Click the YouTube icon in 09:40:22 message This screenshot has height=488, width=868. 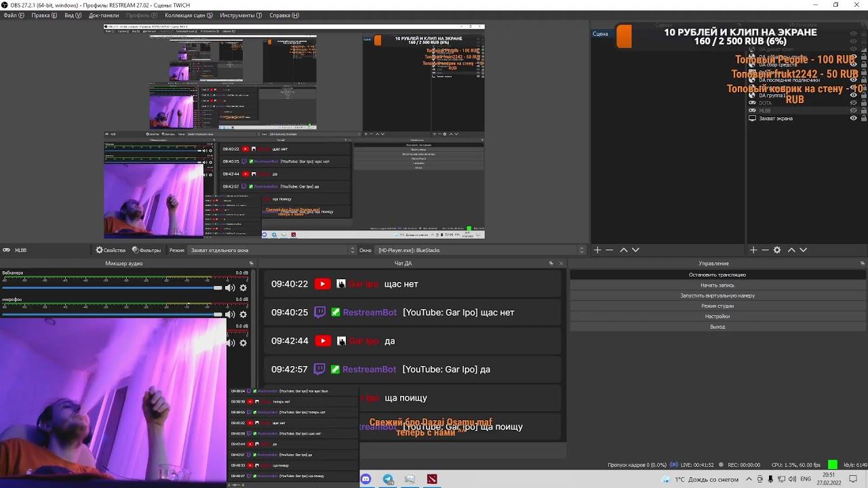(323, 284)
